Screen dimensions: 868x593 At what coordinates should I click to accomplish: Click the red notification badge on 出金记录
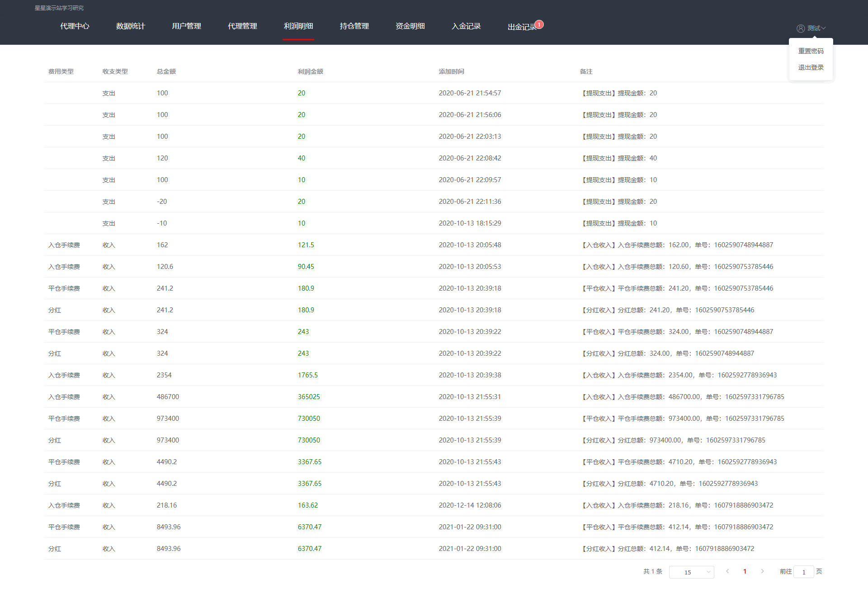click(x=539, y=24)
